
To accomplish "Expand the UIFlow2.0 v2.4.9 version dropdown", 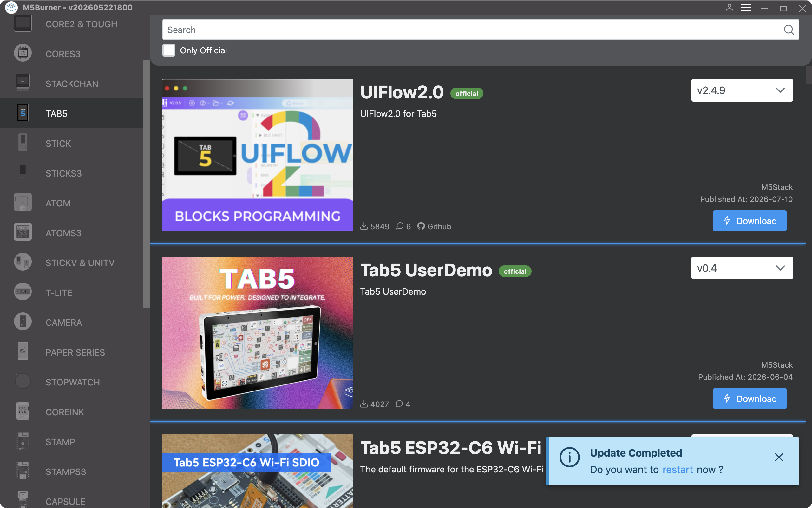I will point(742,90).
